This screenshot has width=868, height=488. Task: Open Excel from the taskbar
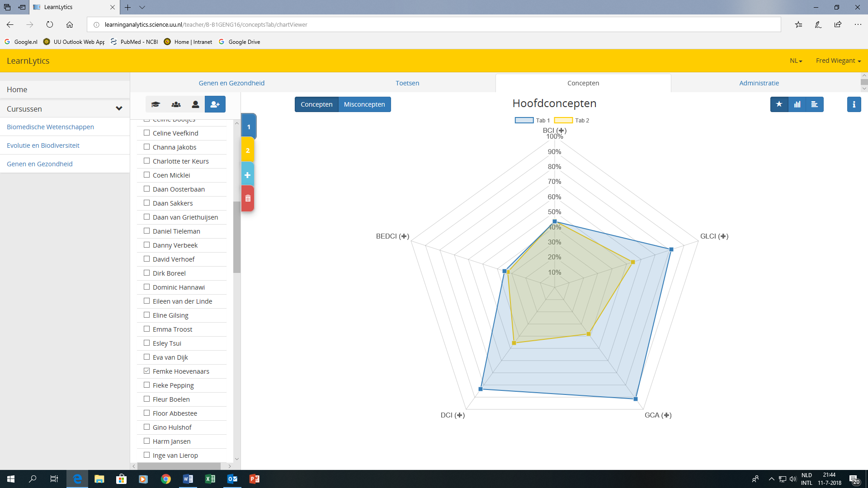click(210, 479)
